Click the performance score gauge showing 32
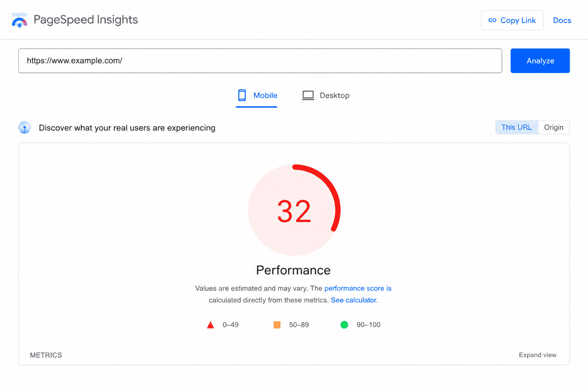Viewport: 588px width, 392px height. pos(294,210)
